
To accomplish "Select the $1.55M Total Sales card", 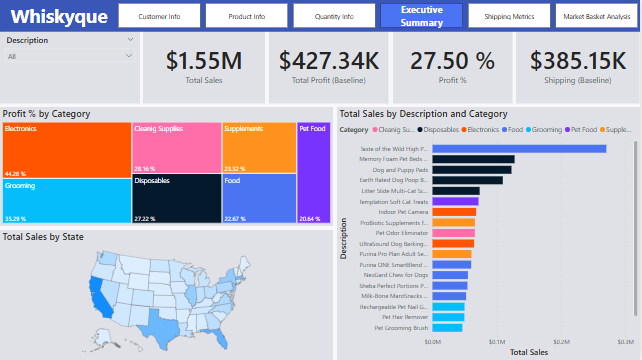I will click(x=204, y=68).
